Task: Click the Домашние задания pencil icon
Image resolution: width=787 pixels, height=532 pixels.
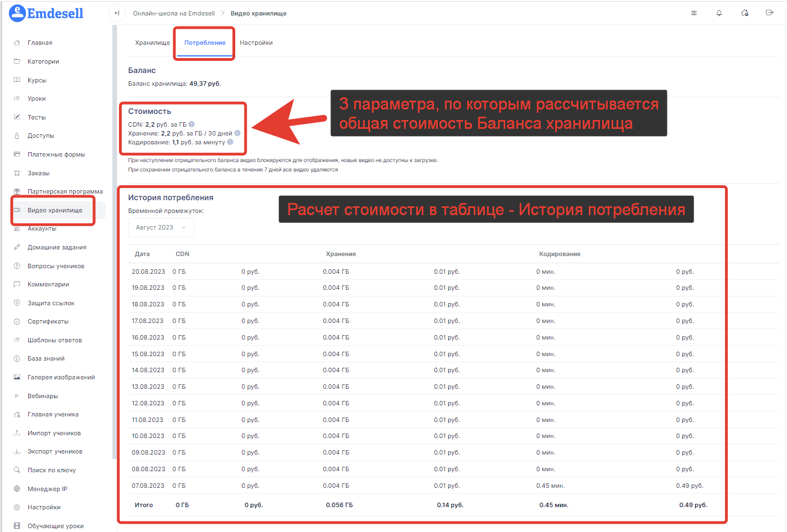Action: click(17, 247)
